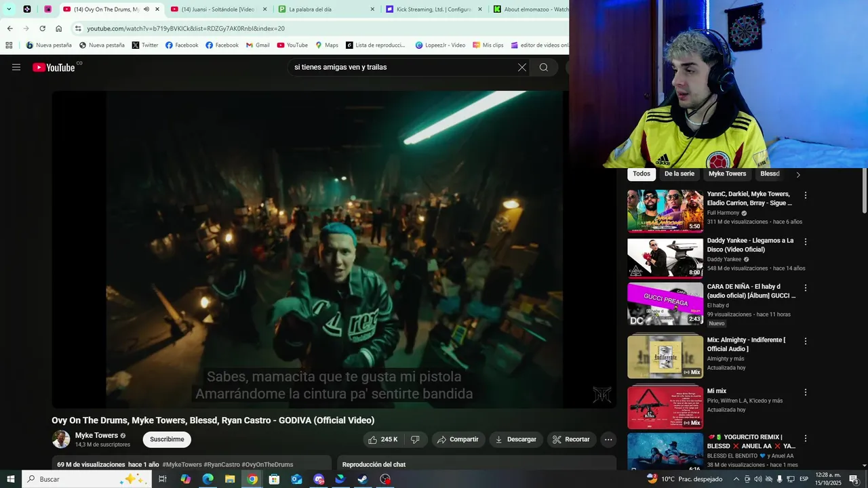
Task: Subscribe with the Suscribirme button
Action: (x=167, y=439)
